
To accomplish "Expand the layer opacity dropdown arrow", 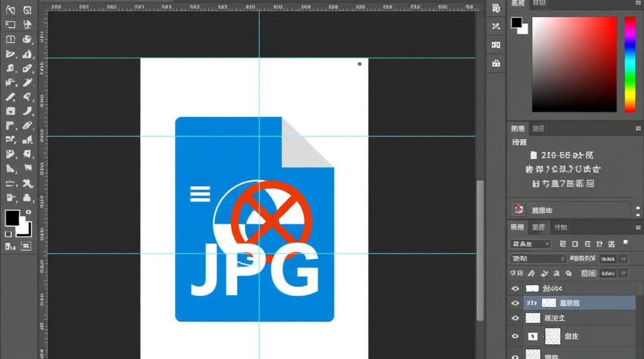I will [623, 258].
